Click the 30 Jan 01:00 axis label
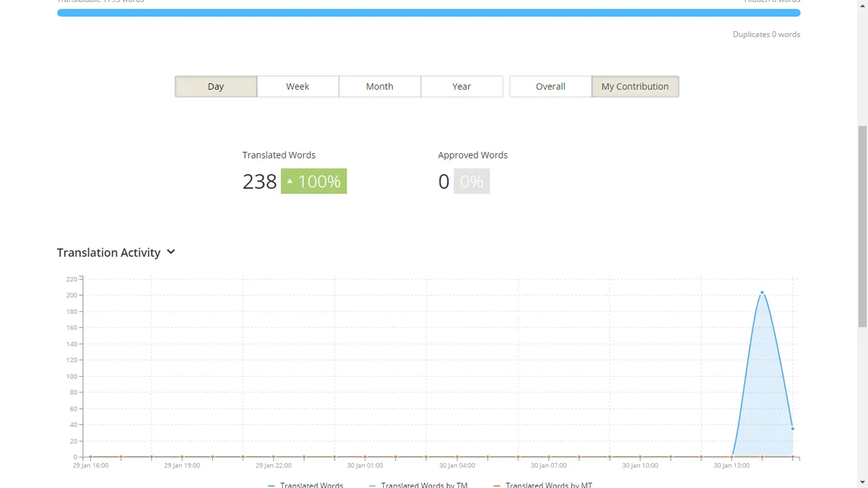The image size is (868, 488). point(365,466)
